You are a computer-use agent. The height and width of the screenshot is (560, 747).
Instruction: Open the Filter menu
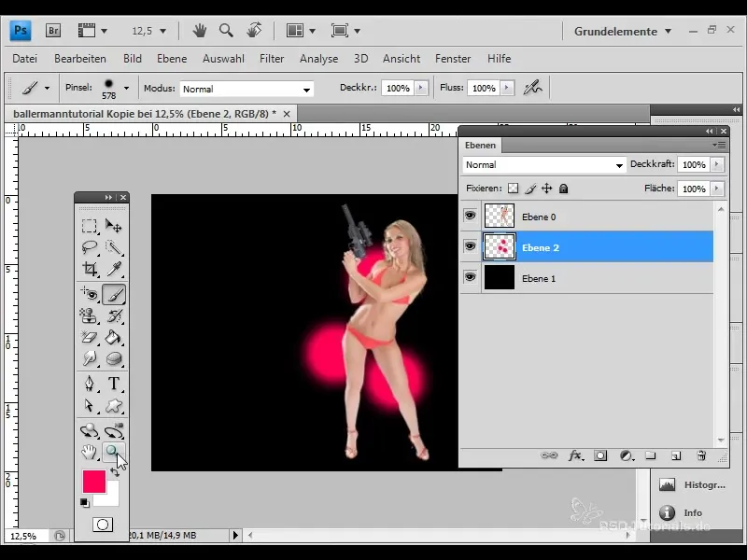coord(272,59)
